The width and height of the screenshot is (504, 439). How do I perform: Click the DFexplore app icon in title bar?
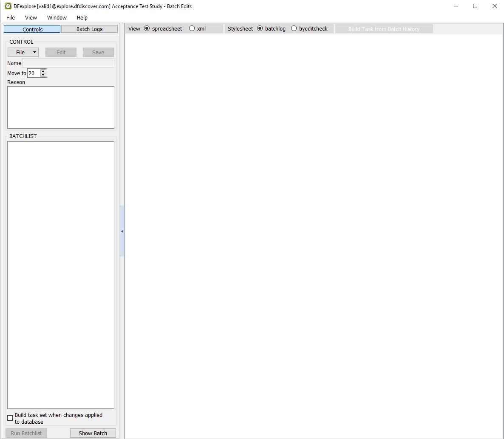click(x=8, y=6)
